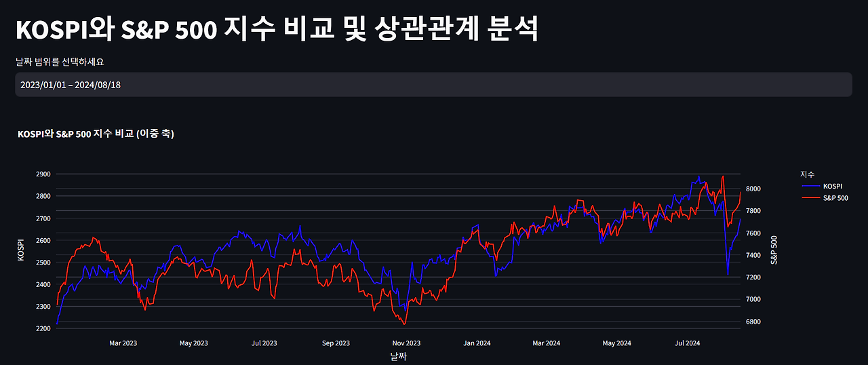Click the 6800 tick on S&P 500 axis

tap(753, 321)
